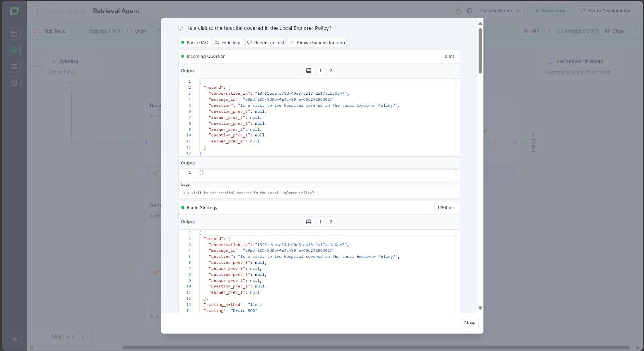Viewport: 644px width, 351px height.
Task: Click the dialog scrollbar up arrow
Action: [480, 23]
